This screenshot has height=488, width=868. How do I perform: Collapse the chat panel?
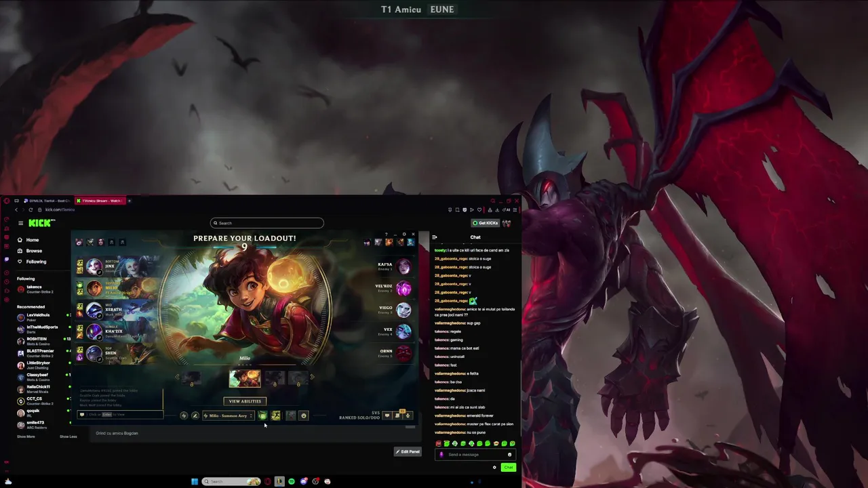tap(435, 237)
